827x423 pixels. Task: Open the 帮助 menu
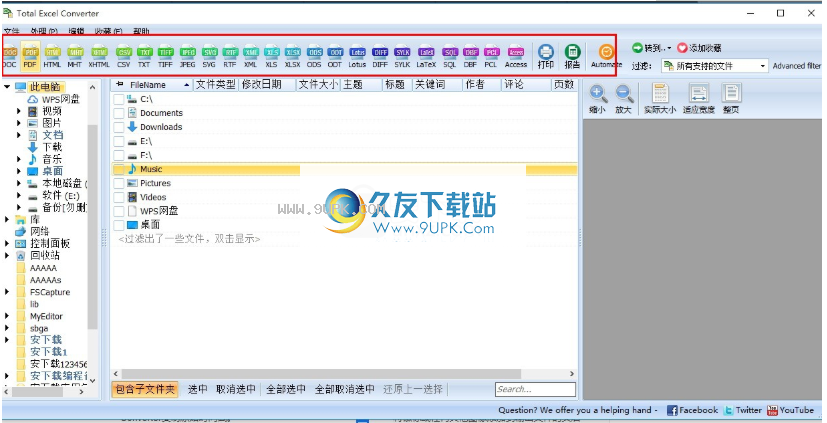[141, 31]
